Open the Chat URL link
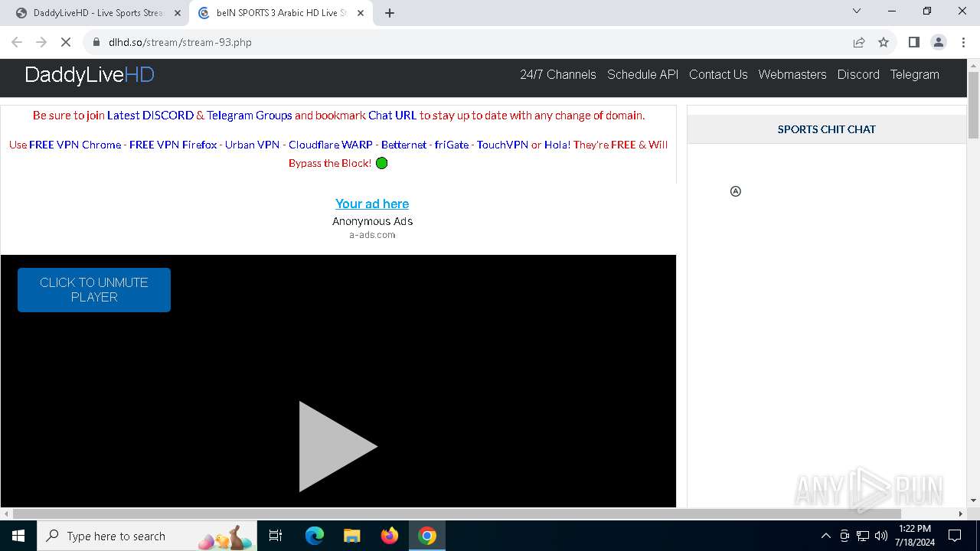This screenshot has width=980, height=551. (392, 116)
